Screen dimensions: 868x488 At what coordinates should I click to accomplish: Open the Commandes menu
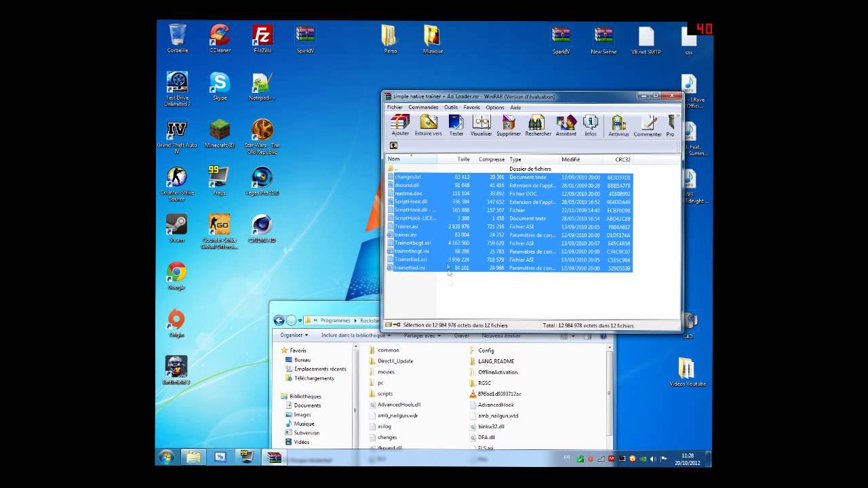coord(423,107)
